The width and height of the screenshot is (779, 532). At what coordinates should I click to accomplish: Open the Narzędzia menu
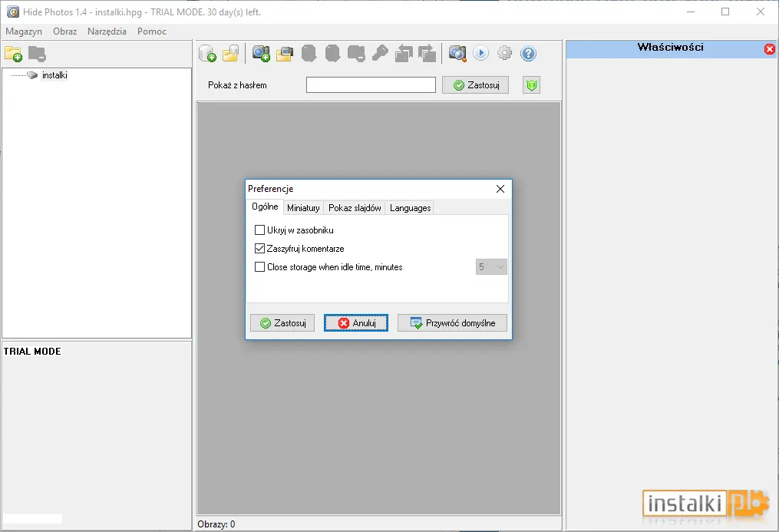click(x=107, y=31)
